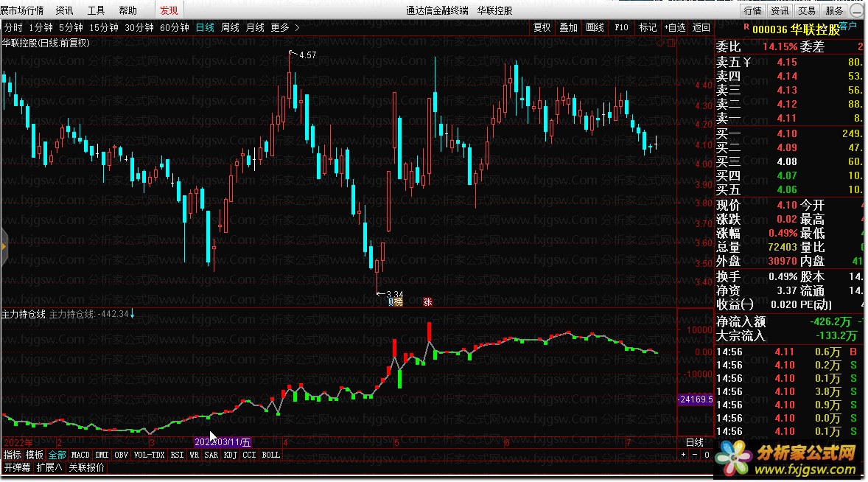
Task: Enable the 画线 drawing tools
Action: coord(595,27)
